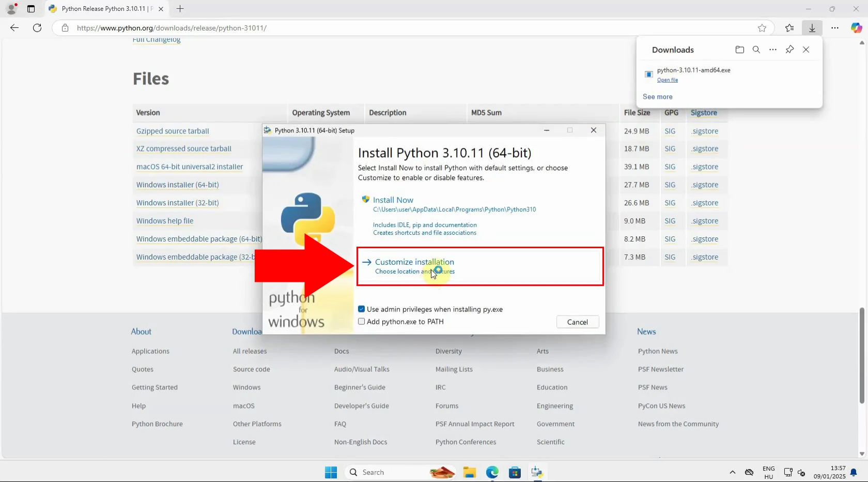Viewport: 868px width, 482px height.
Task: Click .sigstore link in 27.7 MB row
Action: (x=705, y=185)
